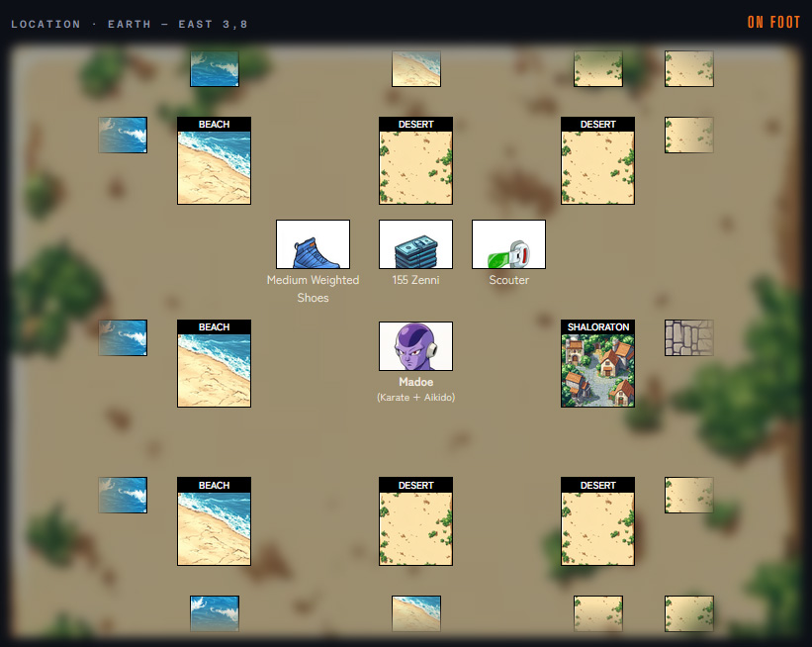Click small ocean tile above northwest BEACH

pyautogui.click(x=215, y=68)
